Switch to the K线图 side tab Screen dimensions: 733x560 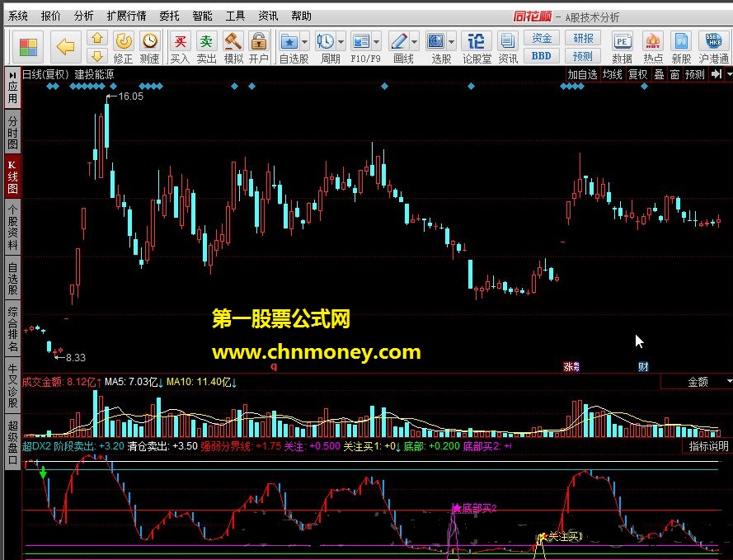12,177
